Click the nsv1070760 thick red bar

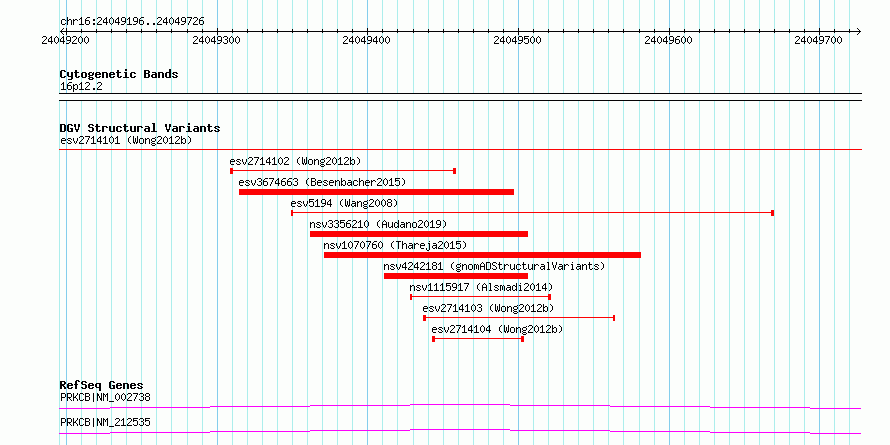[x=482, y=255]
